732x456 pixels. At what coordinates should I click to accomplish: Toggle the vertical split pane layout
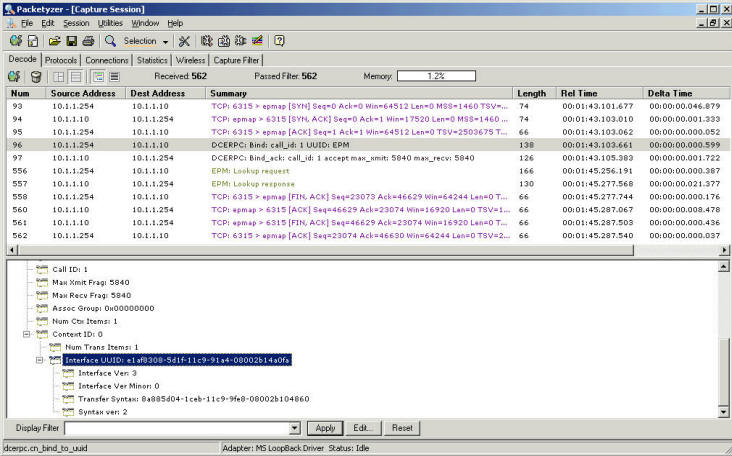(59, 77)
